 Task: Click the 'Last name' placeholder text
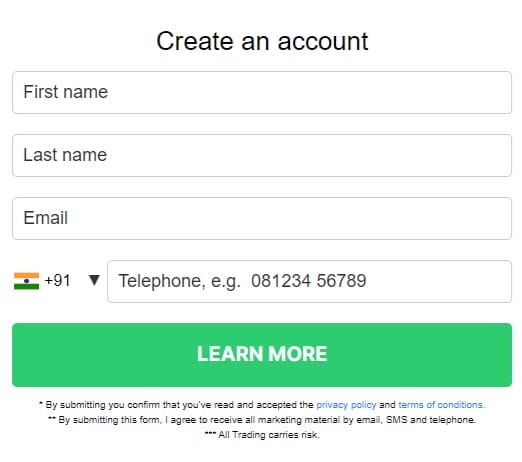pyautogui.click(x=65, y=155)
